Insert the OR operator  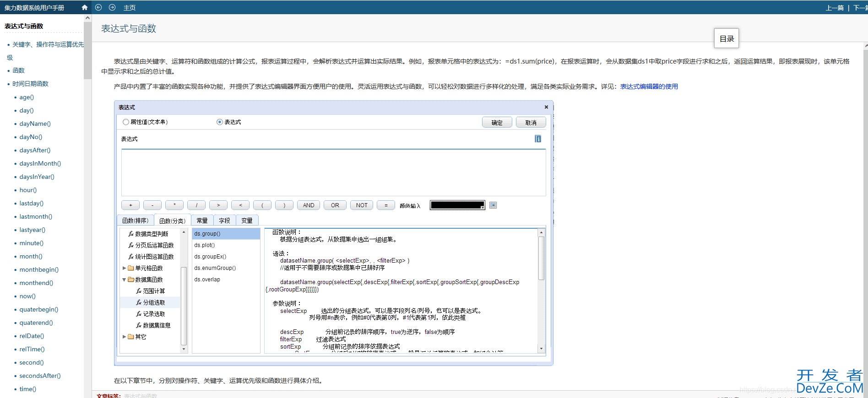(335, 205)
